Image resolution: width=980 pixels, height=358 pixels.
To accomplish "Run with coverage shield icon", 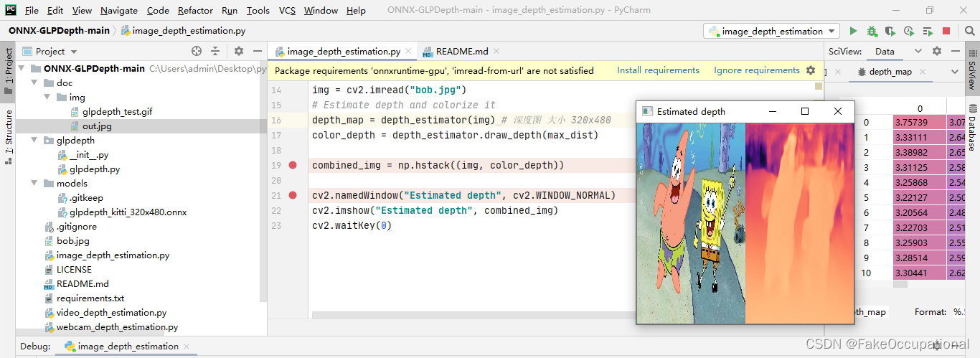I will pos(890,31).
